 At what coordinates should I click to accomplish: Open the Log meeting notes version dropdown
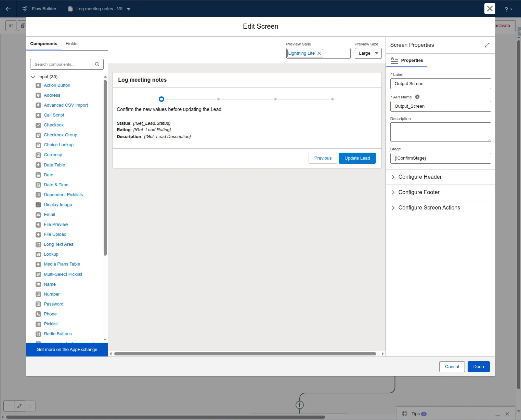click(128, 9)
